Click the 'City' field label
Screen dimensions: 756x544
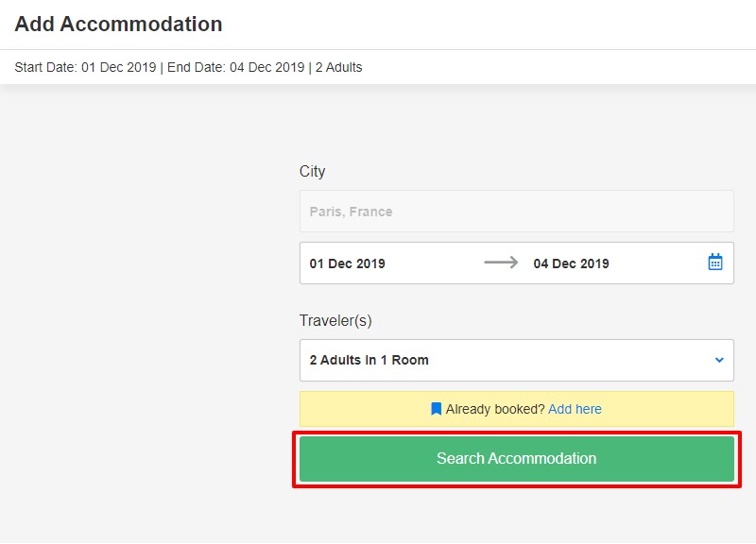312,171
